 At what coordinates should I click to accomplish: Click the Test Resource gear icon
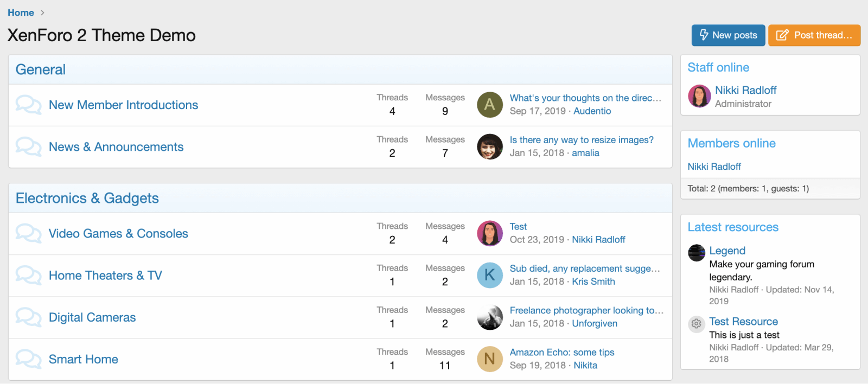point(696,324)
